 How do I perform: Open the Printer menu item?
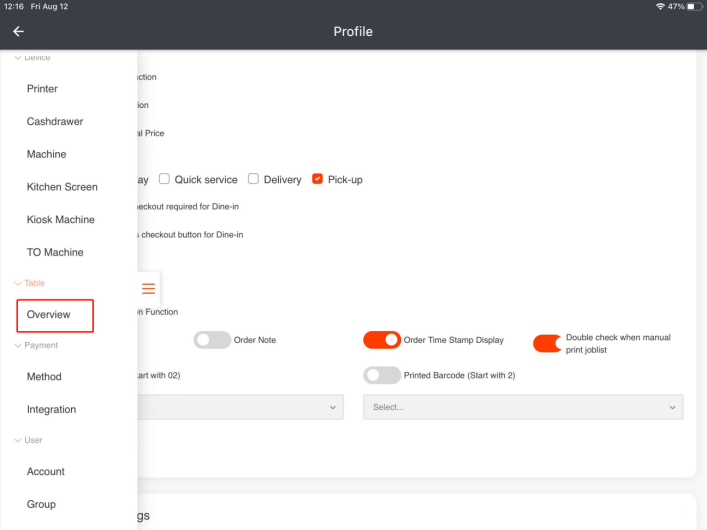[42, 89]
